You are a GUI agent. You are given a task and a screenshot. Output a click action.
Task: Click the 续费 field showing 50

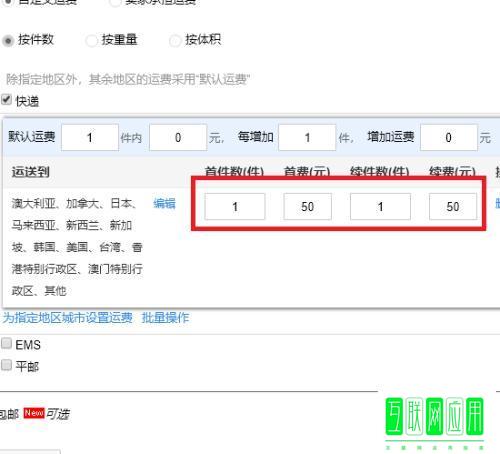click(x=453, y=207)
